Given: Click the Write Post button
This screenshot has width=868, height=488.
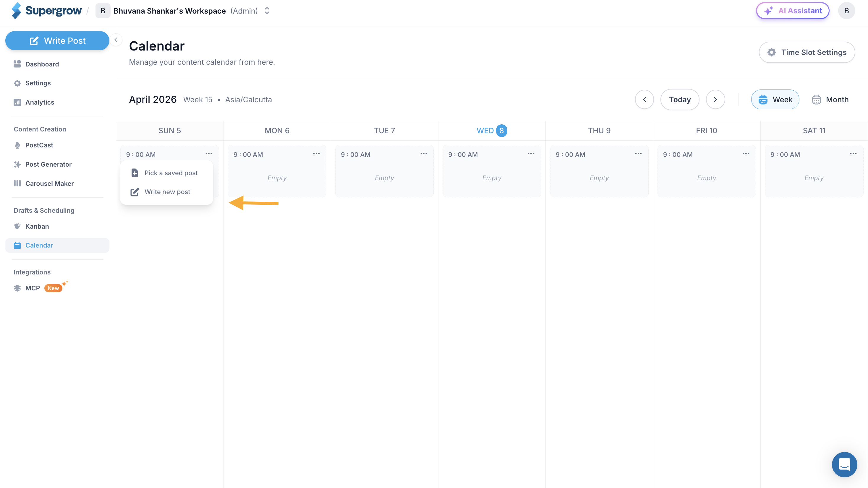Looking at the screenshot, I should click(57, 41).
